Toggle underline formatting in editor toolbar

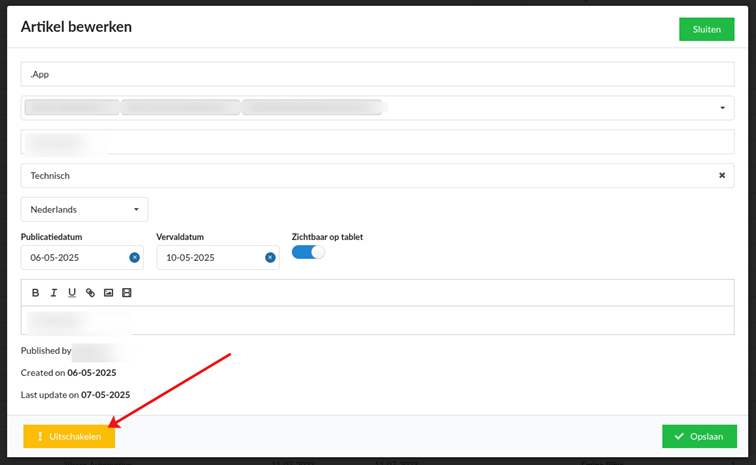click(x=72, y=293)
